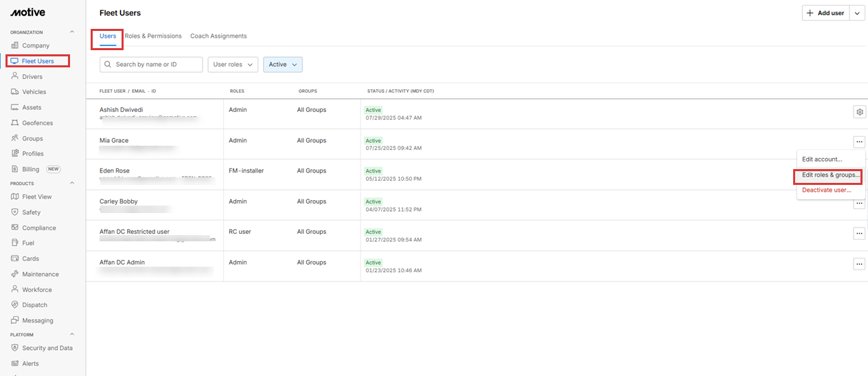Image resolution: width=868 pixels, height=376 pixels.
Task: Click the Safety shield icon
Action: pos(15,212)
